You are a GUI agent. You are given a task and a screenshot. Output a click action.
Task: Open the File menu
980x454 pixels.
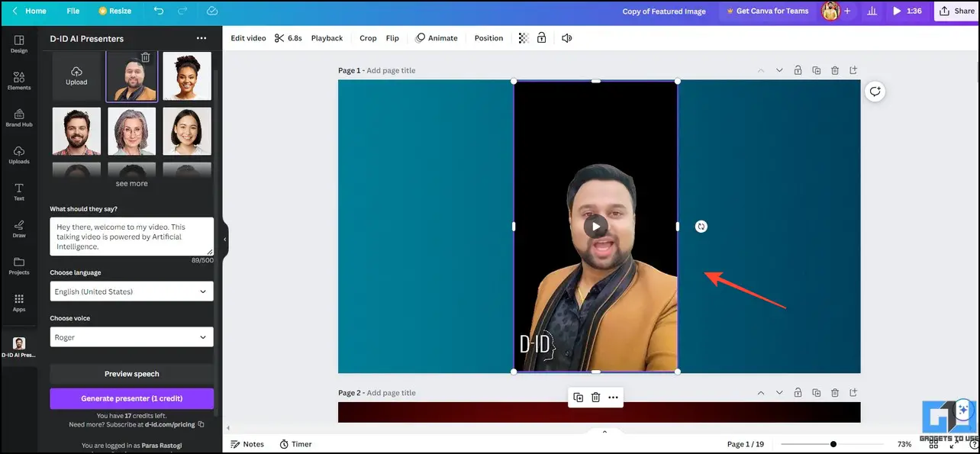point(73,11)
